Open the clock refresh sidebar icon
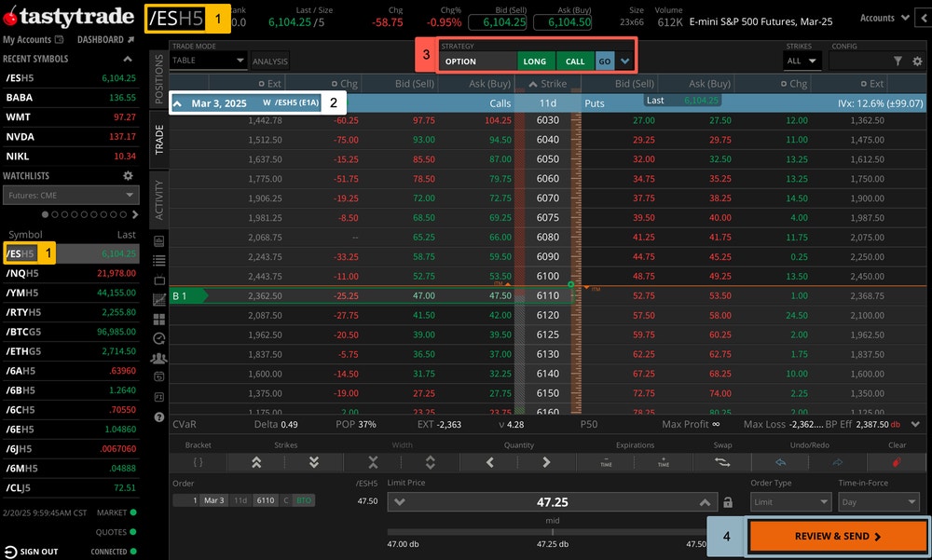The image size is (932, 560). (158, 338)
